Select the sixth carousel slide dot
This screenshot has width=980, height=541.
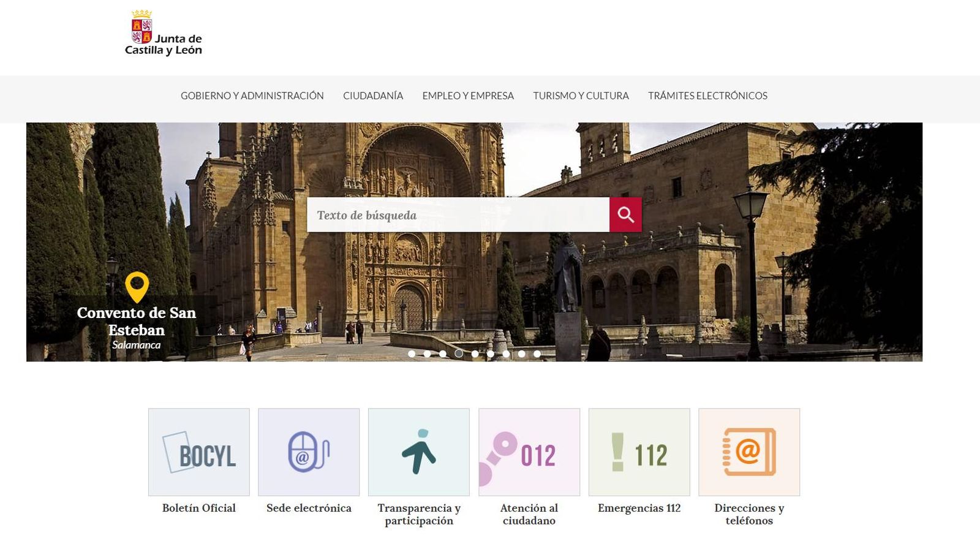click(x=490, y=354)
